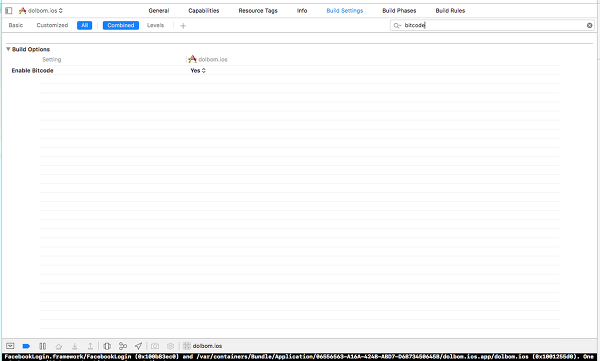Switch to Levels view mode

[x=155, y=25]
